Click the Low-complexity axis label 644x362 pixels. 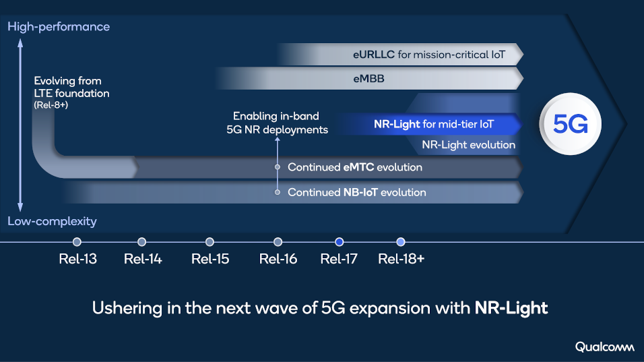[x=52, y=221]
